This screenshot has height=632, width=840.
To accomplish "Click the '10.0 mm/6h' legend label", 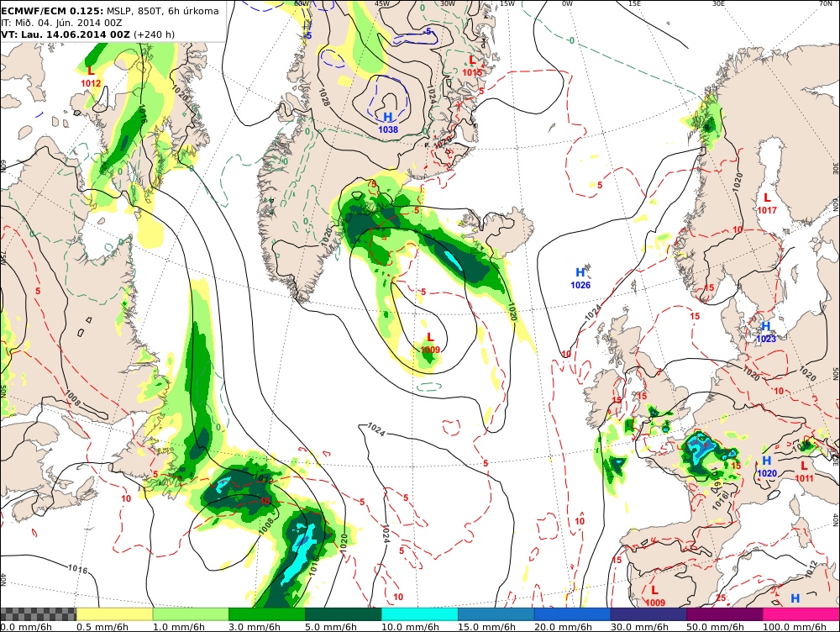I will click(411, 627).
